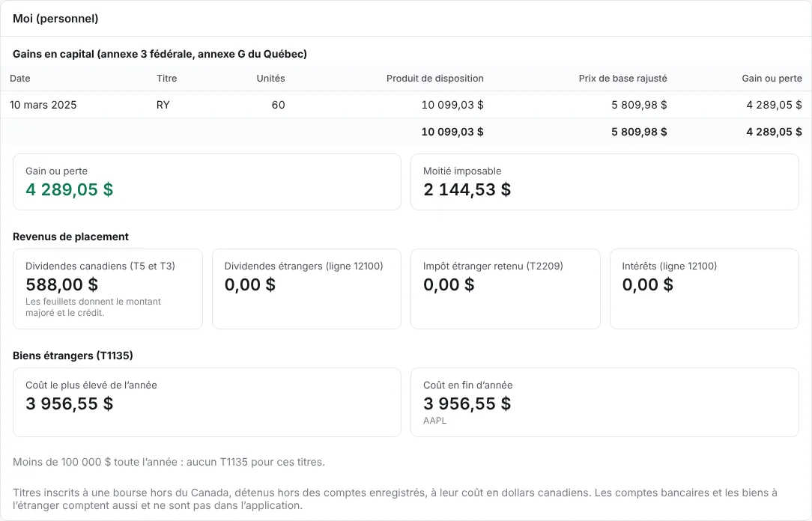Click the Dividendes canadiens (T5 et T3) card
The height and width of the screenshot is (521, 812).
pyautogui.click(x=108, y=289)
